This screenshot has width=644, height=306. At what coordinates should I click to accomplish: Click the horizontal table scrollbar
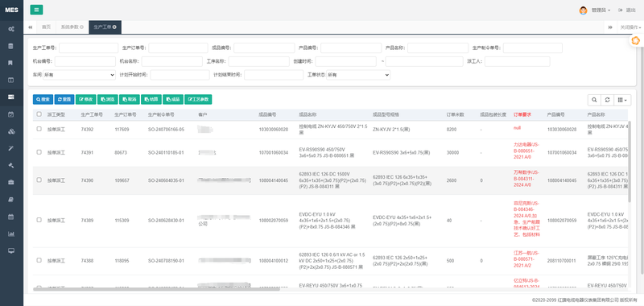(156, 289)
